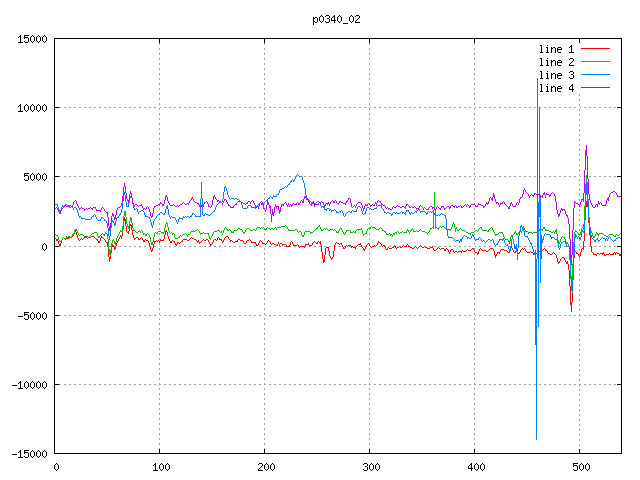This screenshot has width=640, height=480.
Task: Select the 'line 2' legend label
Action: point(557,62)
